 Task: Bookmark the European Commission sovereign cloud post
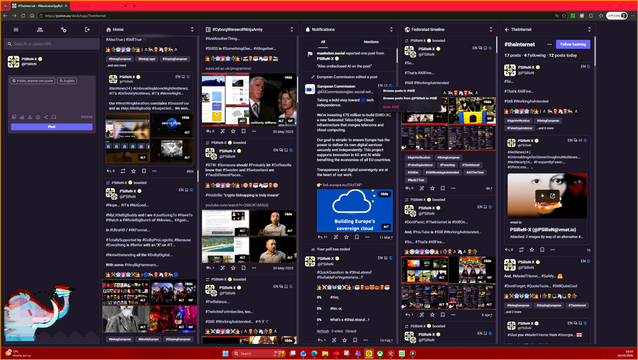coord(356,237)
